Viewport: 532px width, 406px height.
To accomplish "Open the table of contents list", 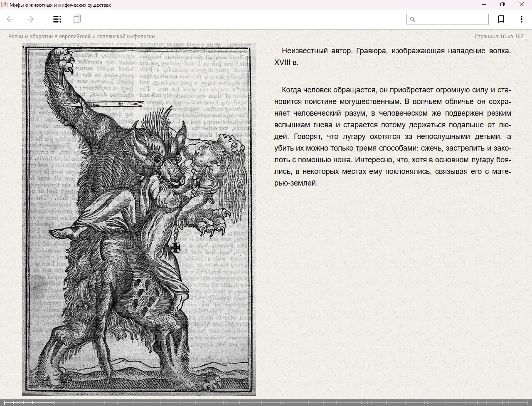I will 57,19.
